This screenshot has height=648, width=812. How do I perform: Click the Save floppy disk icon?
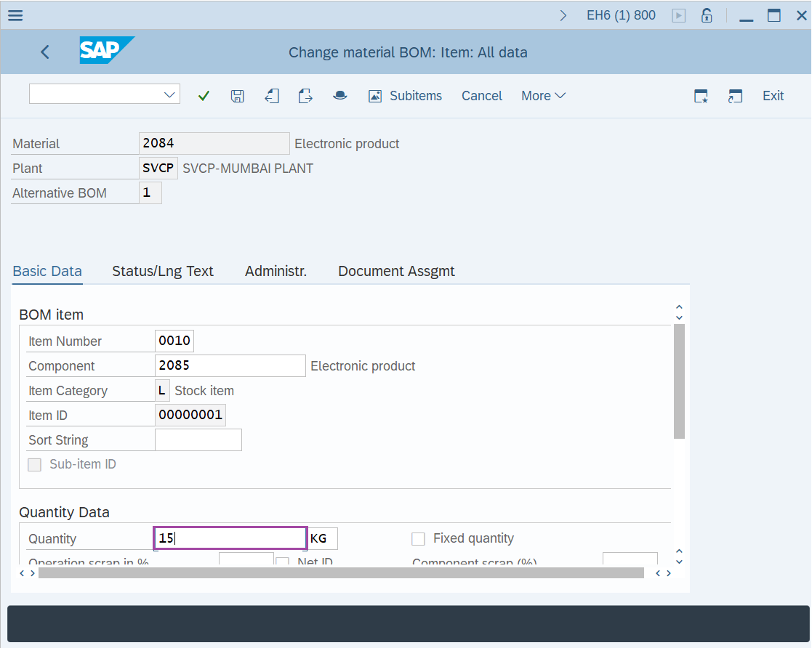237,96
